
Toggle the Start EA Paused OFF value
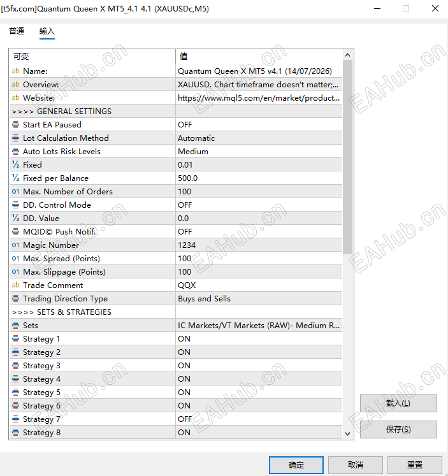tap(259, 124)
